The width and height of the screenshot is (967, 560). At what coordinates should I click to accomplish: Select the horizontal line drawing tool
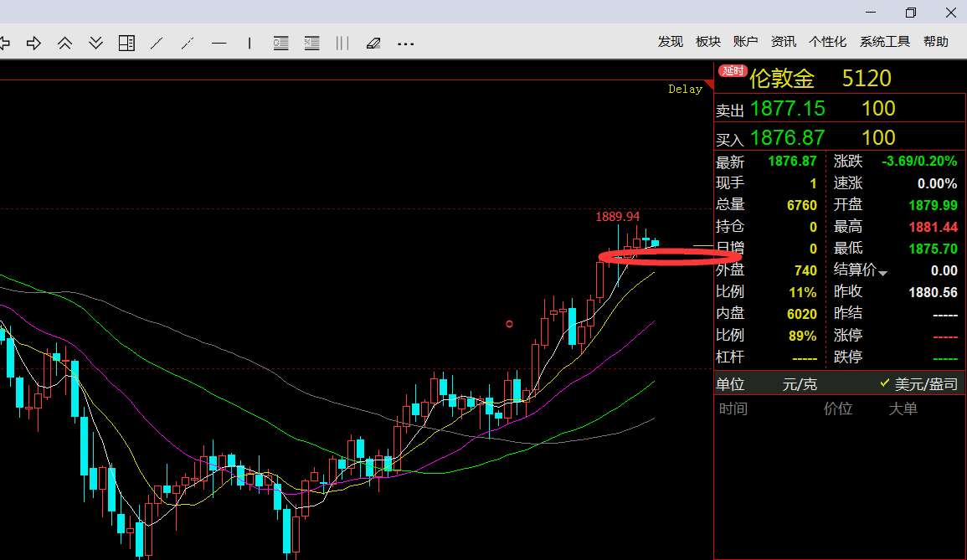pyautogui.click(x=219, y=43)
